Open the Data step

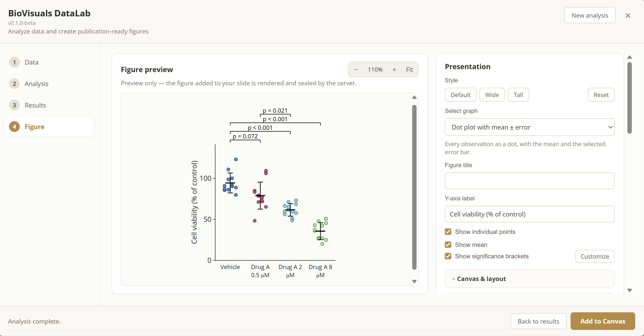pos(49,62)
